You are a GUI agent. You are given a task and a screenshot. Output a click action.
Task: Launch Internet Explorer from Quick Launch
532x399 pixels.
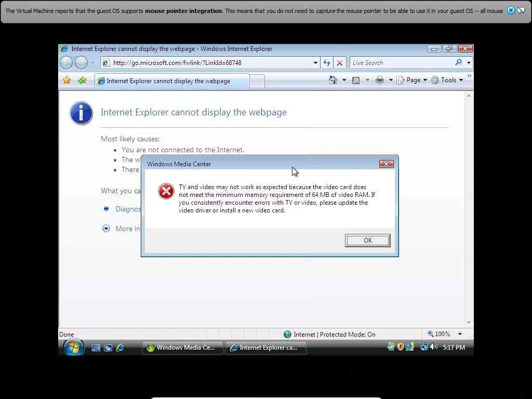(120, 348)
